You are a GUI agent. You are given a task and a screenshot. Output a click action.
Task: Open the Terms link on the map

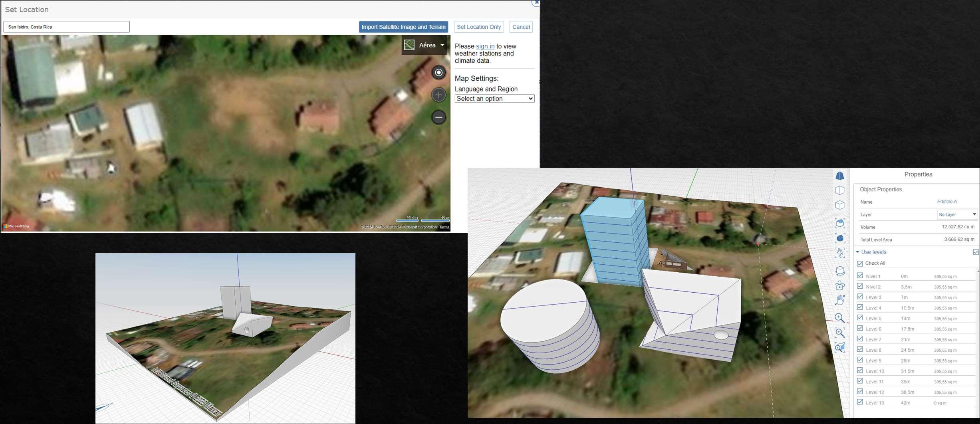444,227
